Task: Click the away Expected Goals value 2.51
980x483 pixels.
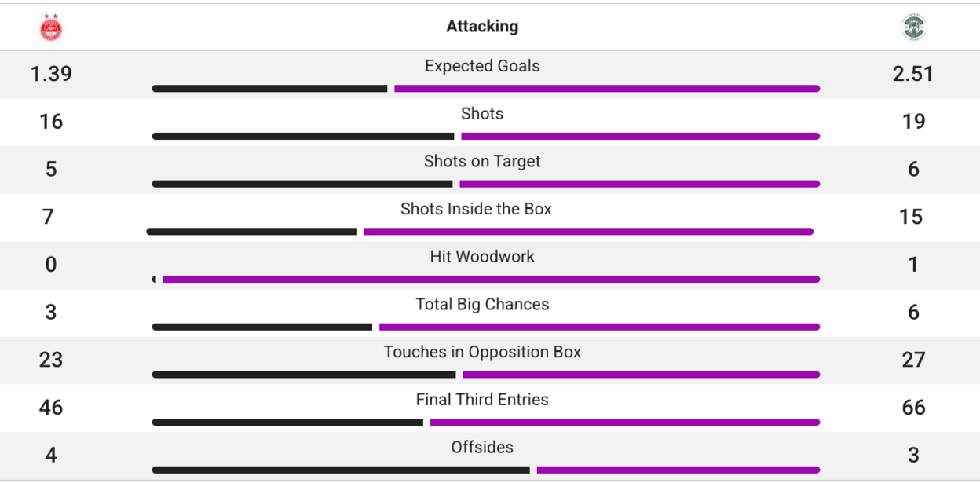Action: click(x=913, y=74)
